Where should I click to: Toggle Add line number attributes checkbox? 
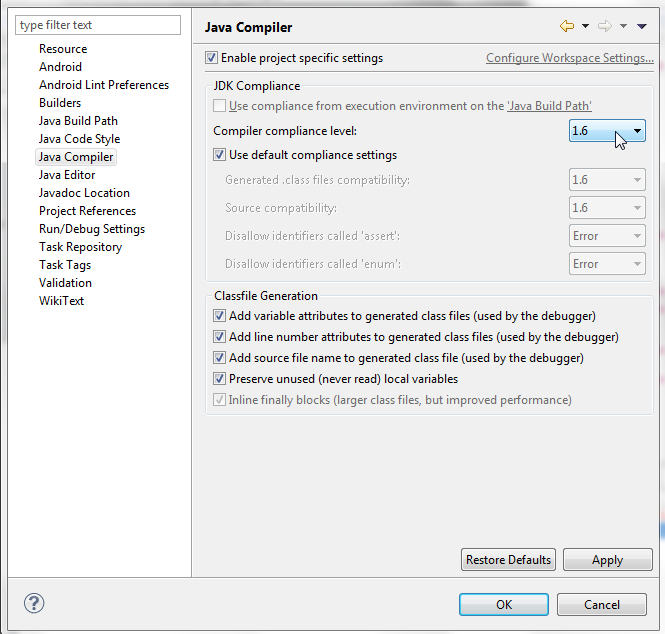coord(219,337)
